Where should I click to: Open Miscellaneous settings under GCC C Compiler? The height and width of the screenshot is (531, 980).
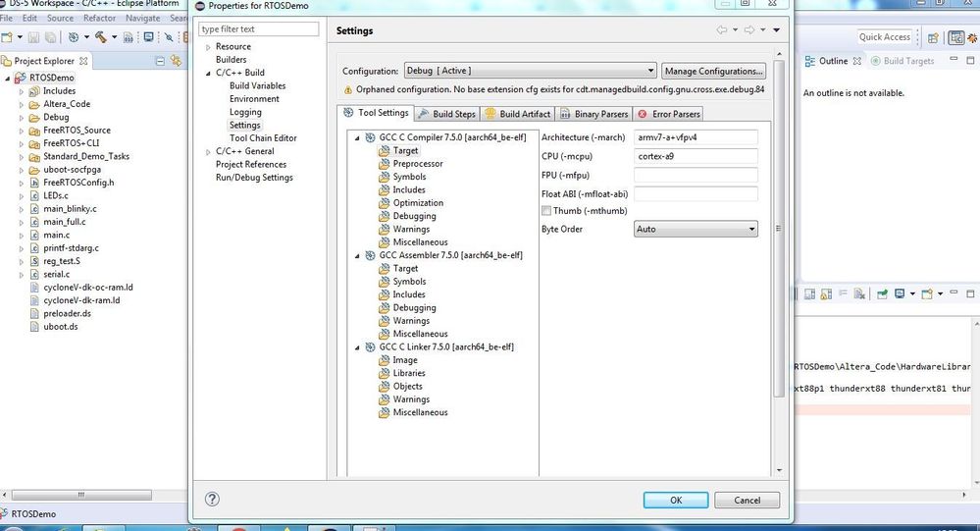click(x=413, y=242)
